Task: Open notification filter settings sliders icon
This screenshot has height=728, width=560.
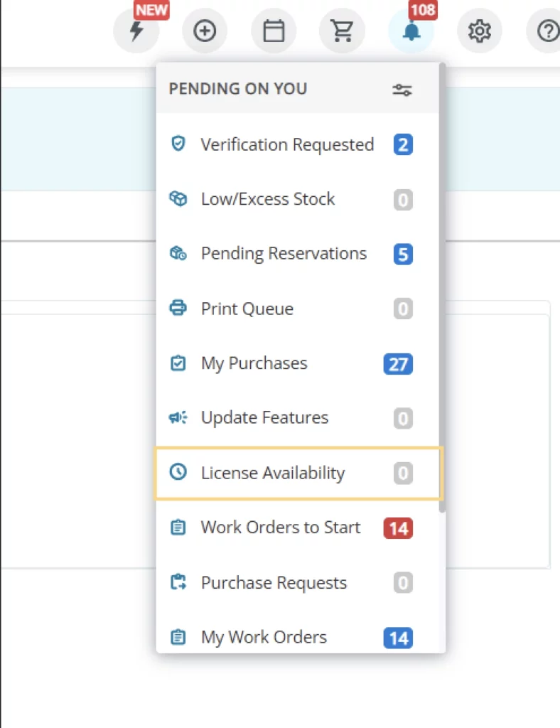Action: [402, 90]
